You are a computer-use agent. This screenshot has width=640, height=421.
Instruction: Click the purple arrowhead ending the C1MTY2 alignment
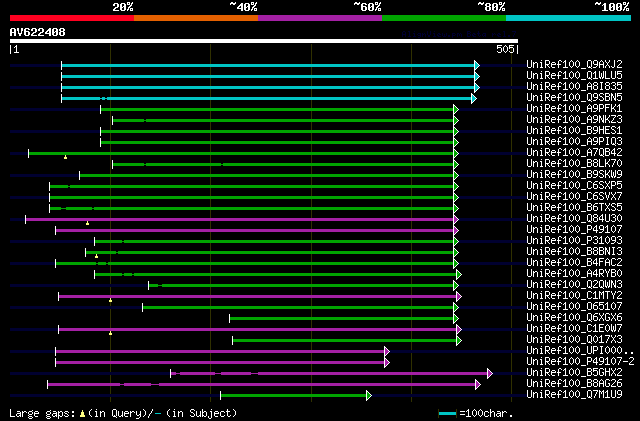459,296
